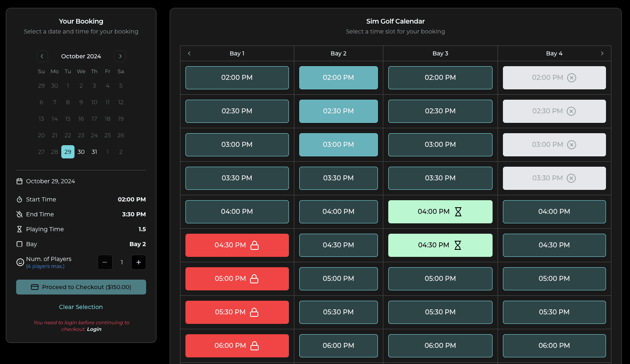Select Bay 3 02:00 PM slot
The image size is (630, 364).
(x=440, y=78)
